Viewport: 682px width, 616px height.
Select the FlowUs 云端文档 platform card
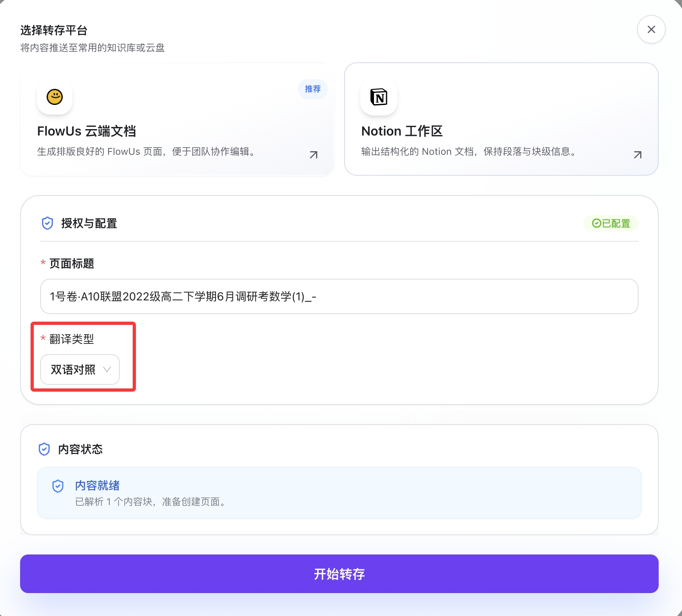coord(178,119)
